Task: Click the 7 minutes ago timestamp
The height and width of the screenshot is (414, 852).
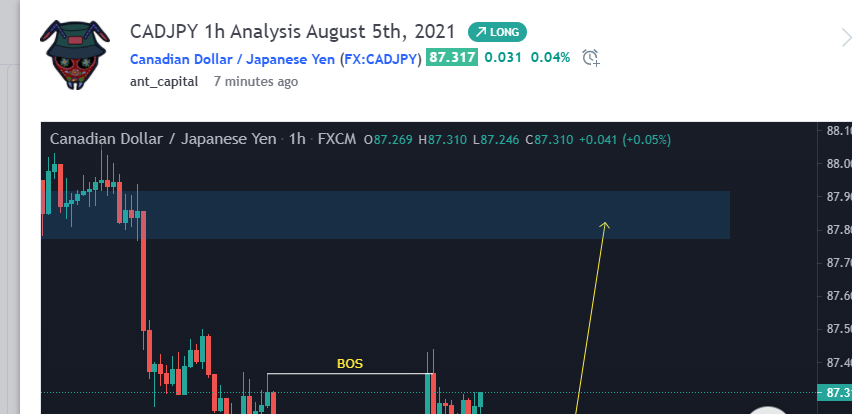Action: (255, 82)
